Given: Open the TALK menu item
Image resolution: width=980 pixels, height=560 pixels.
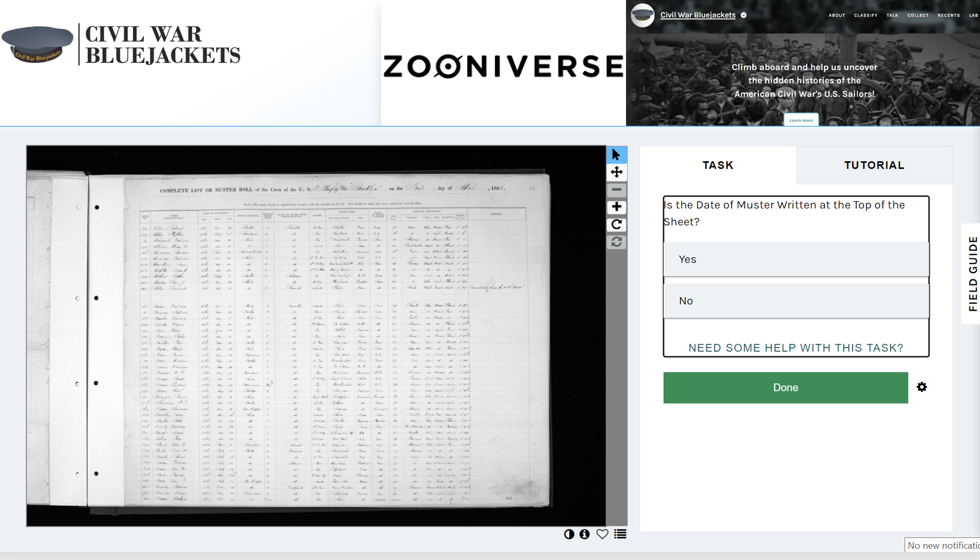Looking at the screenshot, I should 892,15.
